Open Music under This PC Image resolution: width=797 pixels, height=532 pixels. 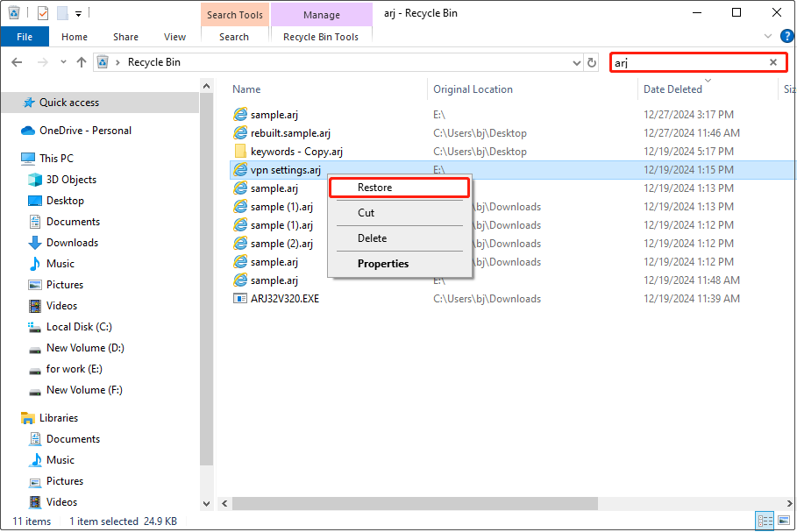[60, 263]
